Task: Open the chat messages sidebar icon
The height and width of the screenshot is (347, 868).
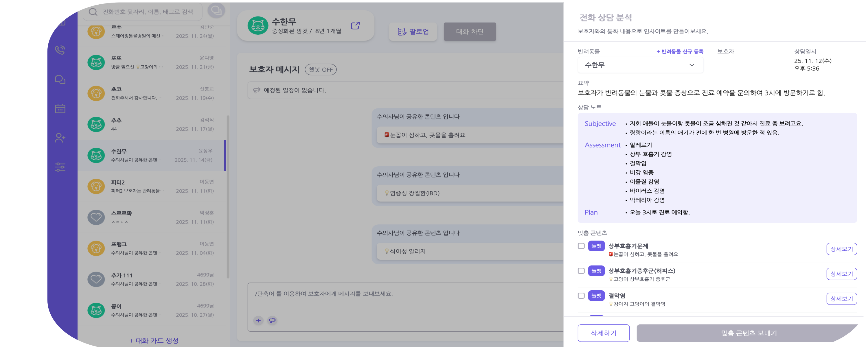Action: pos(60,80)
